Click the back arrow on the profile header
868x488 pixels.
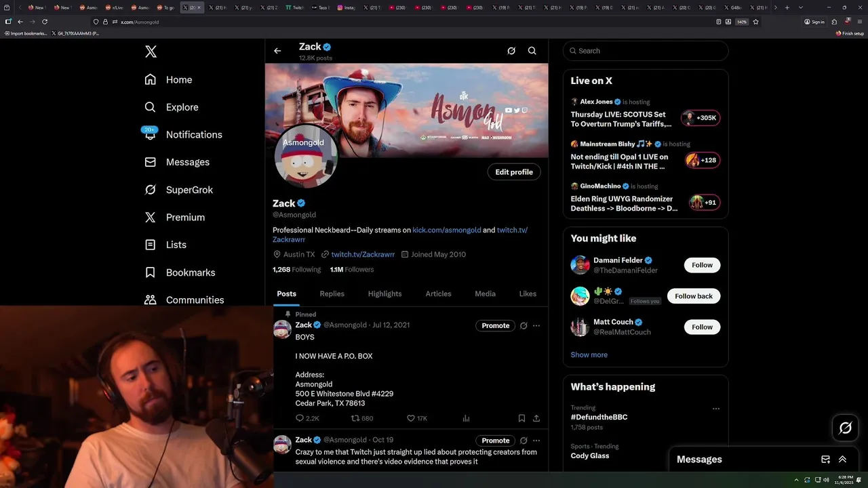click(277, 51)
